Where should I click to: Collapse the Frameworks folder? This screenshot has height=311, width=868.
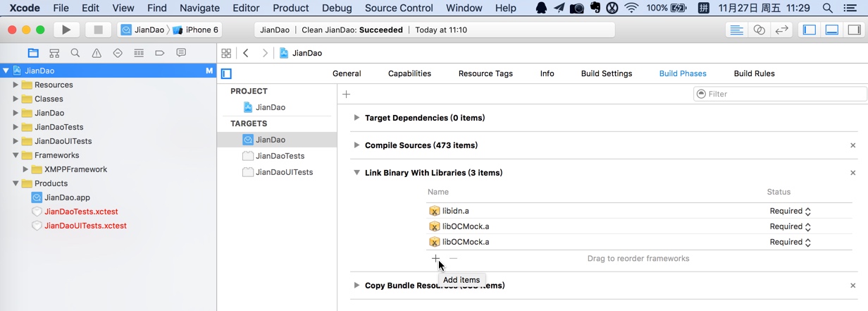(15, 155)
